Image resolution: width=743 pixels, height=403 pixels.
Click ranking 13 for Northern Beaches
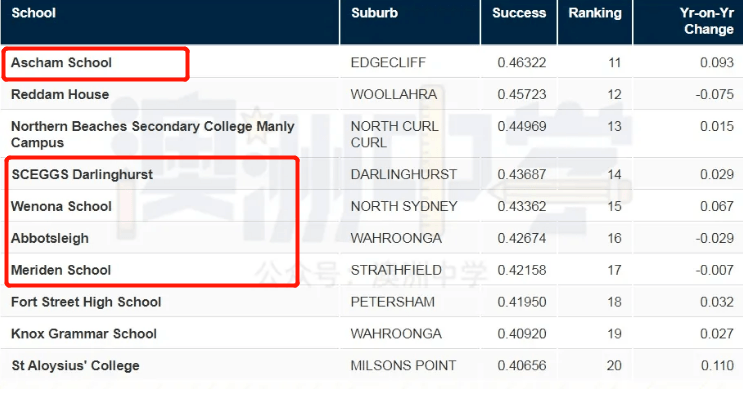615,126
